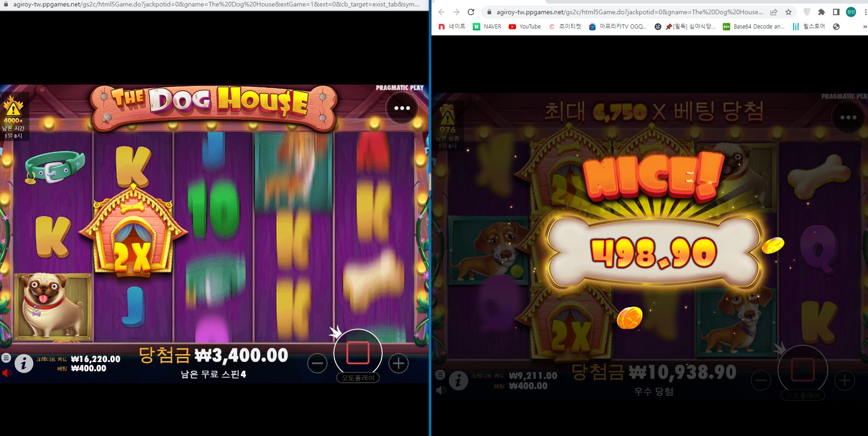Open the three-dot options menu in right game

click(848, 117)
